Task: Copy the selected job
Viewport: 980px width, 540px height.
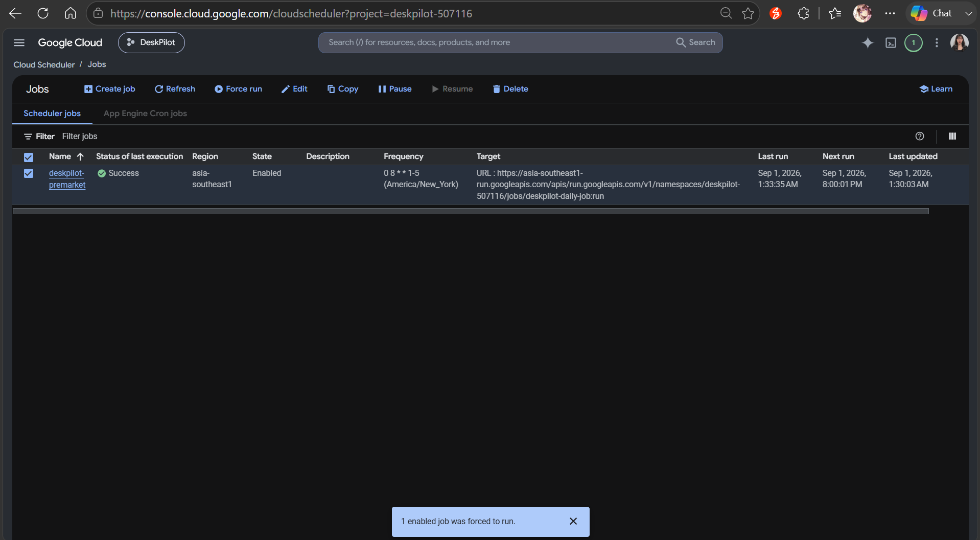Action: (x=343, y=89)
